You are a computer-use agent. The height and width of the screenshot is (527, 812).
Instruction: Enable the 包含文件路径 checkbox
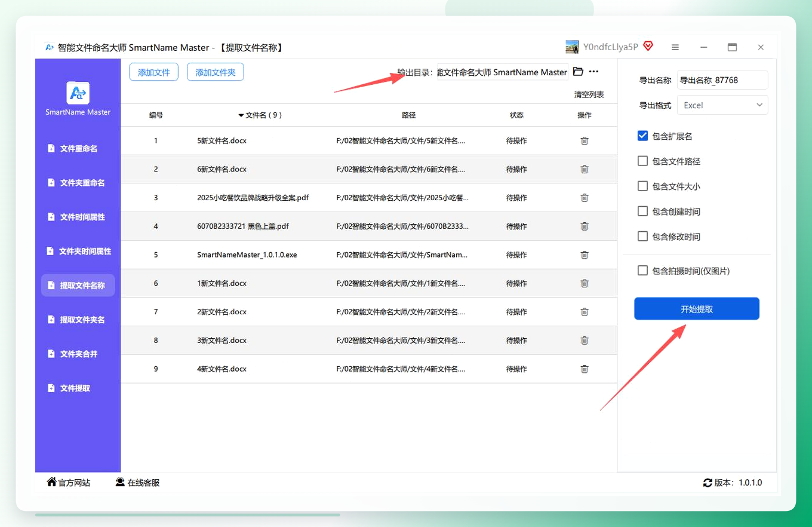(x=642, y=161)
